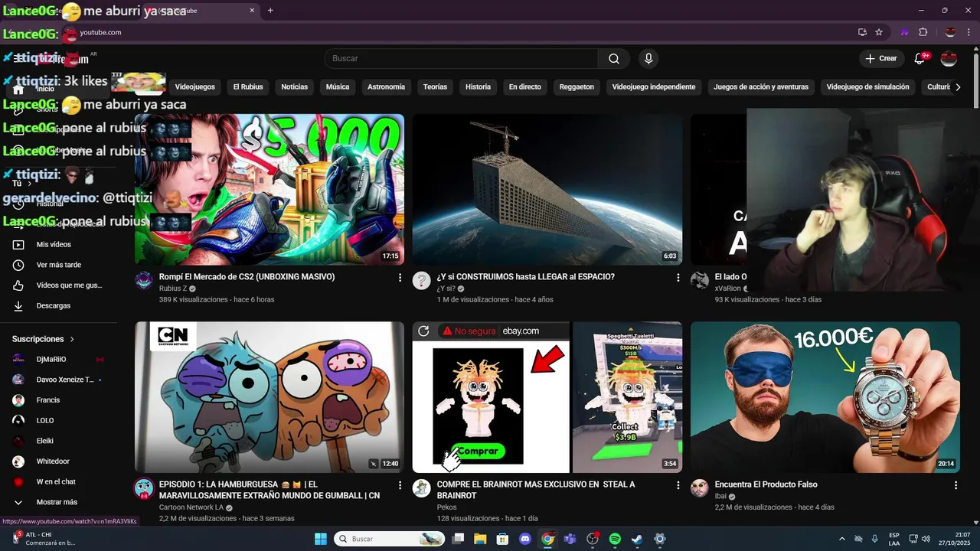
Task: Open the Pekos channel link
Action: (x=446, y=507)
